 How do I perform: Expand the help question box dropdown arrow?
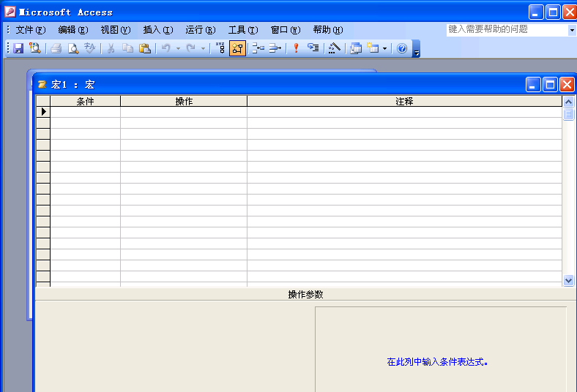point(572,30)
